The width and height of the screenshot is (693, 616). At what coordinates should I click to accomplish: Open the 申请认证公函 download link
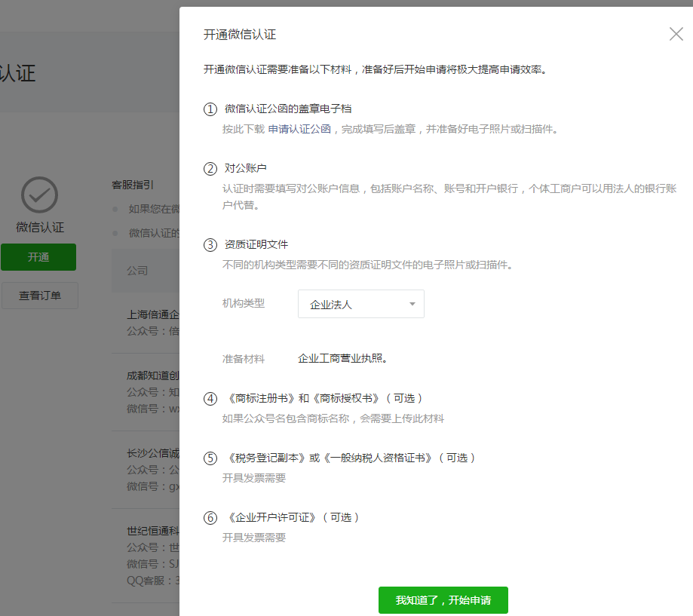click(x=299, y=129)
